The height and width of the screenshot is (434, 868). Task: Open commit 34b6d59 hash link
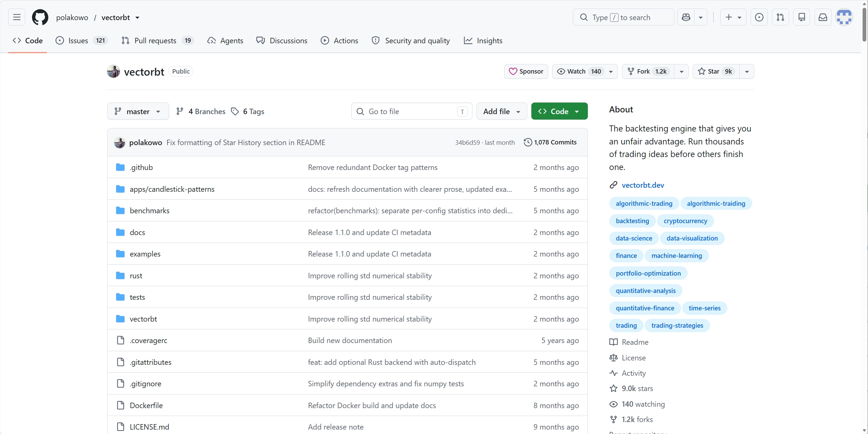[467, 142]
